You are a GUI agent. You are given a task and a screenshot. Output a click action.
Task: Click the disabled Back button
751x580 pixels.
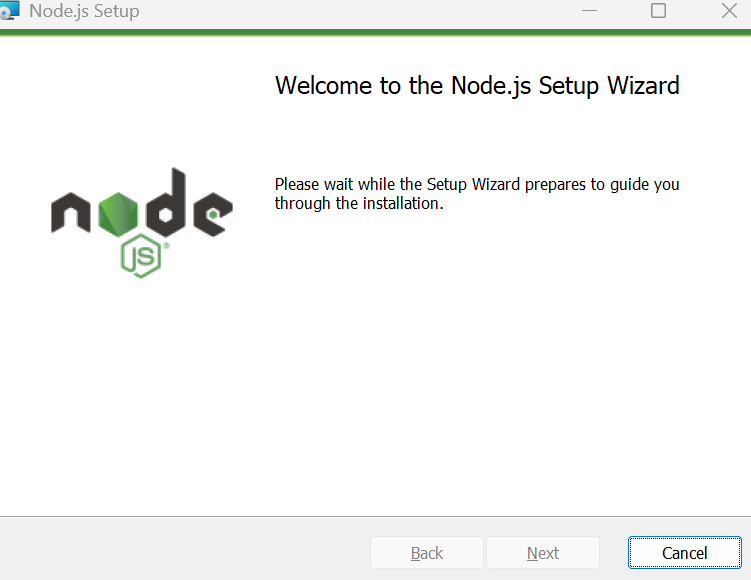[x=427, y=553]
